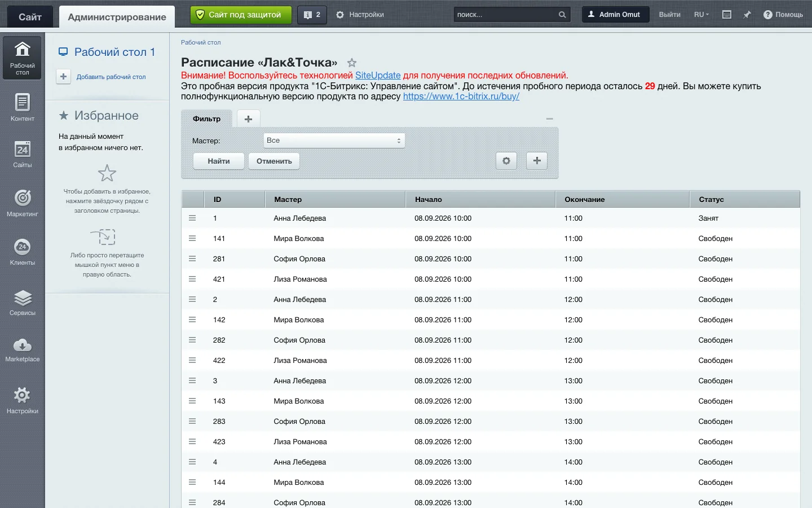Open the Сервисы sidebar section

[x=22, y=302]
